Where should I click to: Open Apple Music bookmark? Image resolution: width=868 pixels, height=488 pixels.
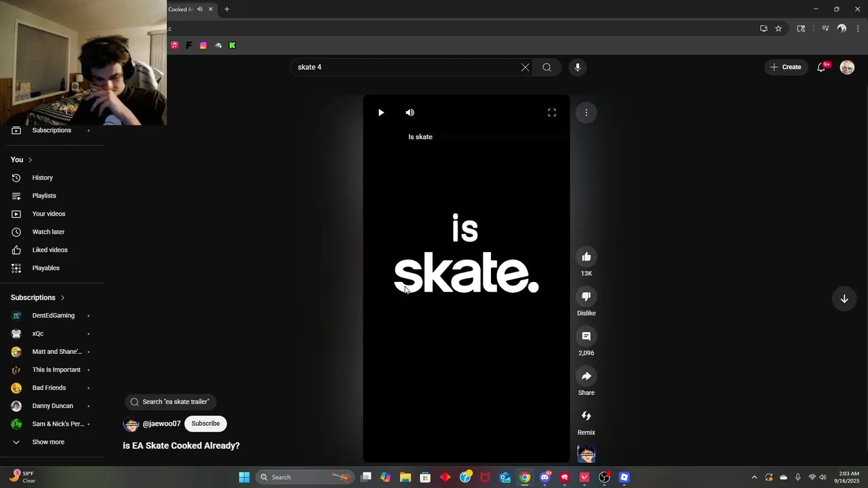point(174,45)
